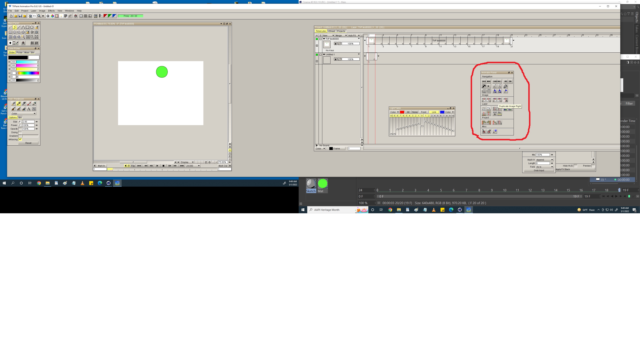Select the freehand line tool in Main Panel
640x364 pixels.
15,27
